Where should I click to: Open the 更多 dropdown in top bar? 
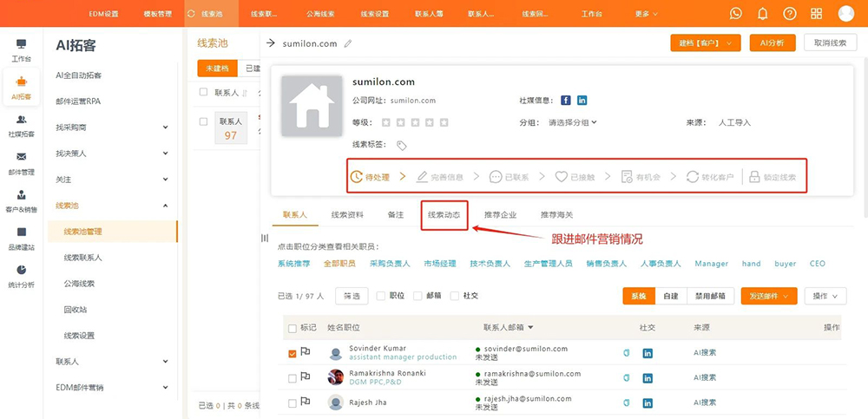(646, 13)
